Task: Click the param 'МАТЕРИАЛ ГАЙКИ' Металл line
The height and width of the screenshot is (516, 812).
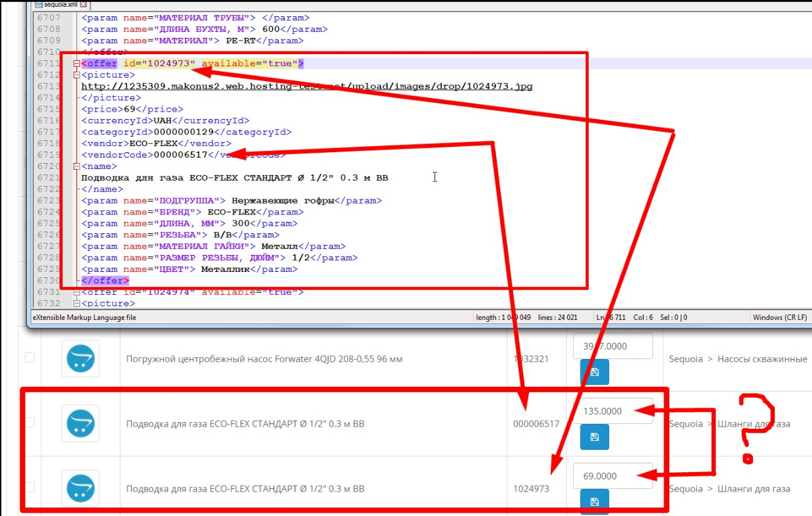Action: pyautogui.click(x=213, y=247)
